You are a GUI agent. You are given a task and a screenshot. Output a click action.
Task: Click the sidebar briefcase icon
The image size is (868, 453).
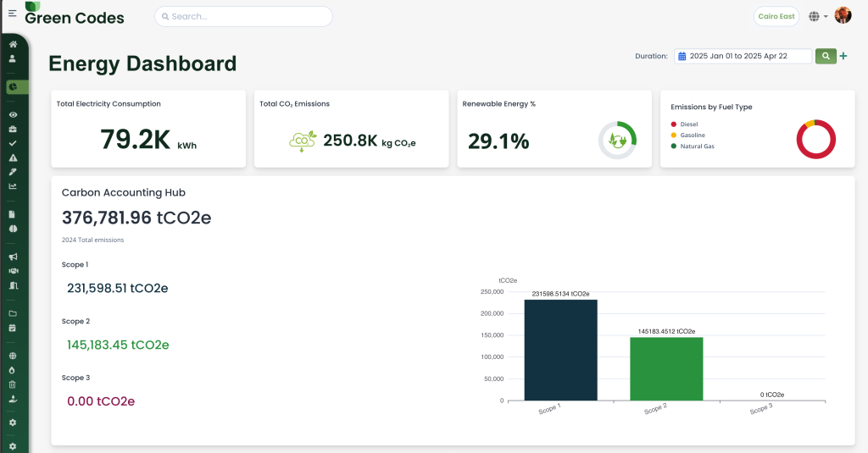[13, 129]
